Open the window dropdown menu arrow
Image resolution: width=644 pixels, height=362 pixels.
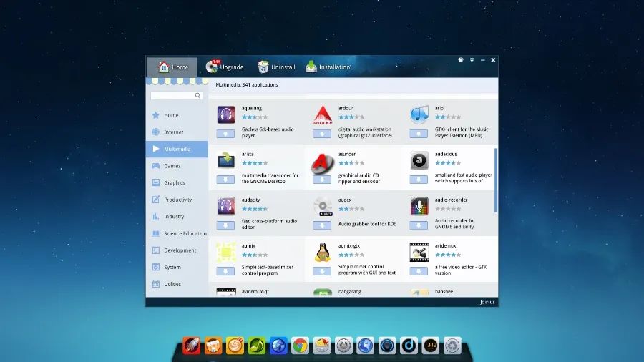click(472, 60)
